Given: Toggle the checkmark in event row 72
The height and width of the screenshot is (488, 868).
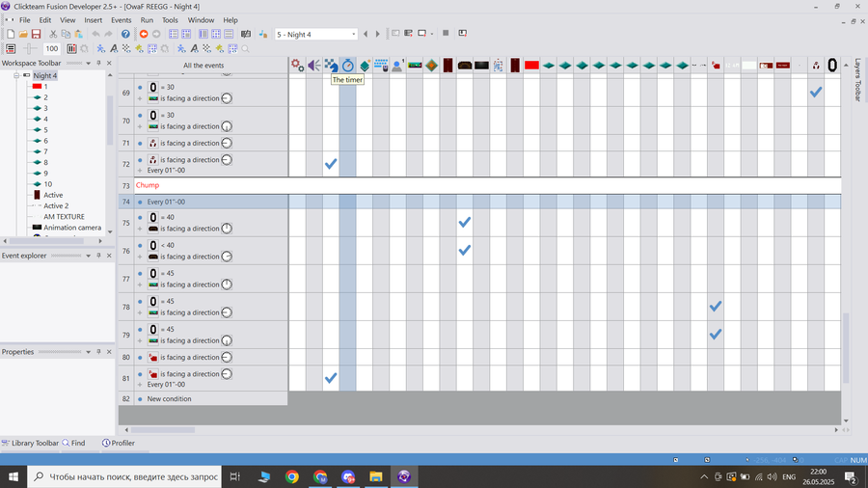Looking at the screenshot, I should click(331, 164).
